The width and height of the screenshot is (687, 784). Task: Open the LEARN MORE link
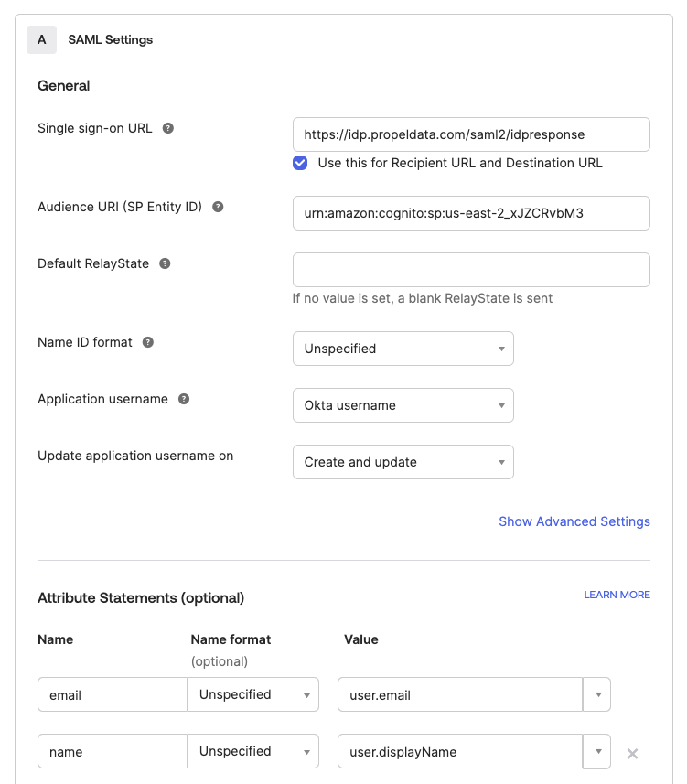[x=617, y=595]
